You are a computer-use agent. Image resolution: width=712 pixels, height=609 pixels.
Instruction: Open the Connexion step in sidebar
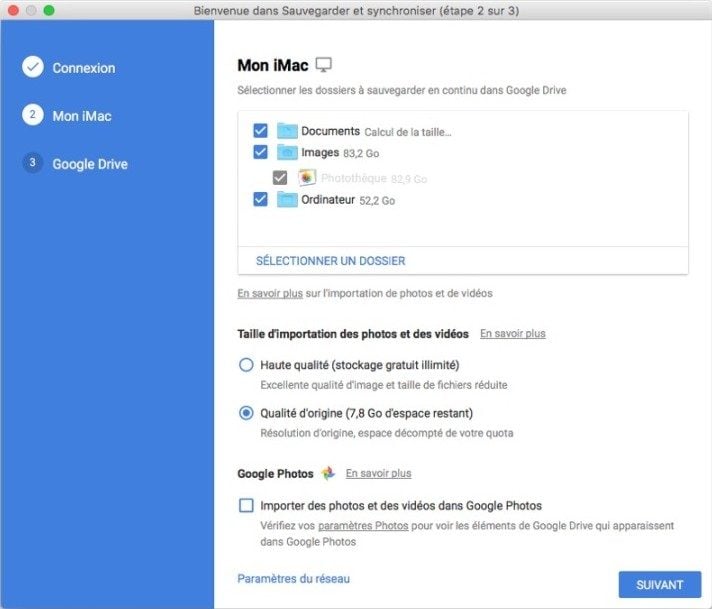point(84,68)
